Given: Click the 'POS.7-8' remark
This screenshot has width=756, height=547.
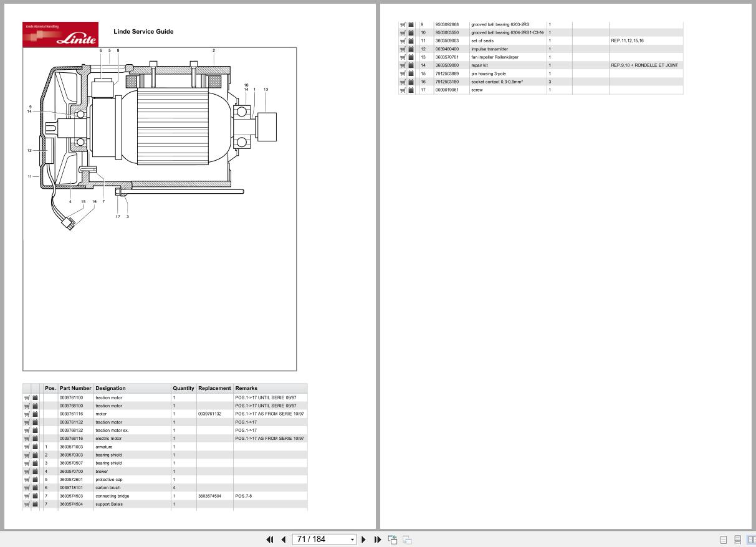Looking at the screenshot, I should tap(243, 496).
